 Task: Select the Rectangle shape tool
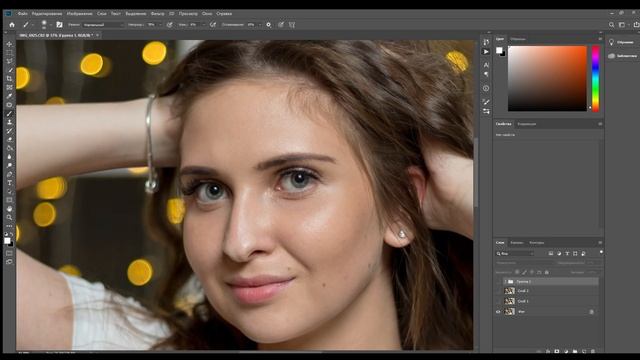(9, 200)
